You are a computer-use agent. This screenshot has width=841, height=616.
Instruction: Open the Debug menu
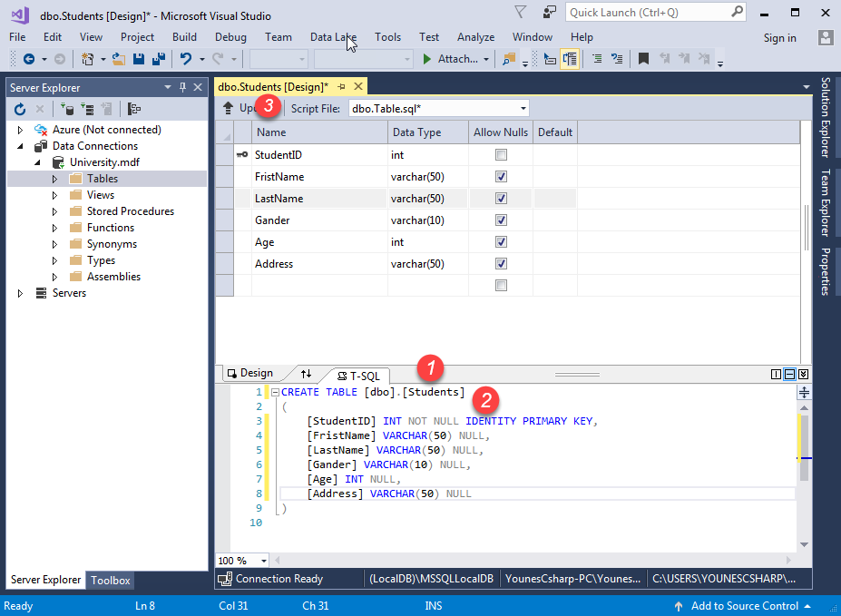click(230, 37)
